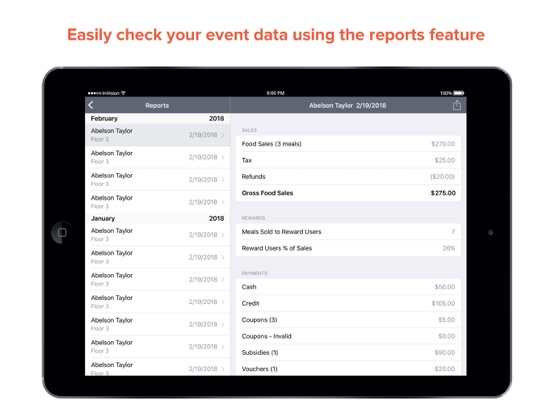
Task: Click the reports feature headline text
Action: (x=276, y=35)
